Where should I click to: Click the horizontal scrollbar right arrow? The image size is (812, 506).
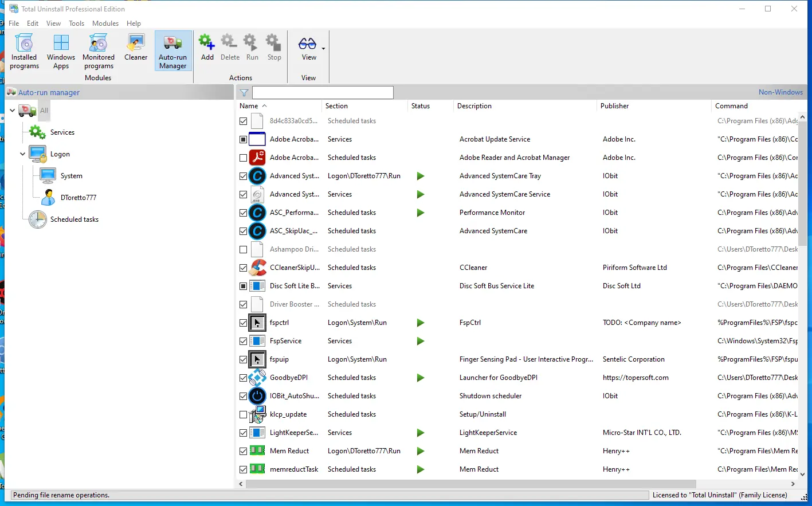pos(793,484)
